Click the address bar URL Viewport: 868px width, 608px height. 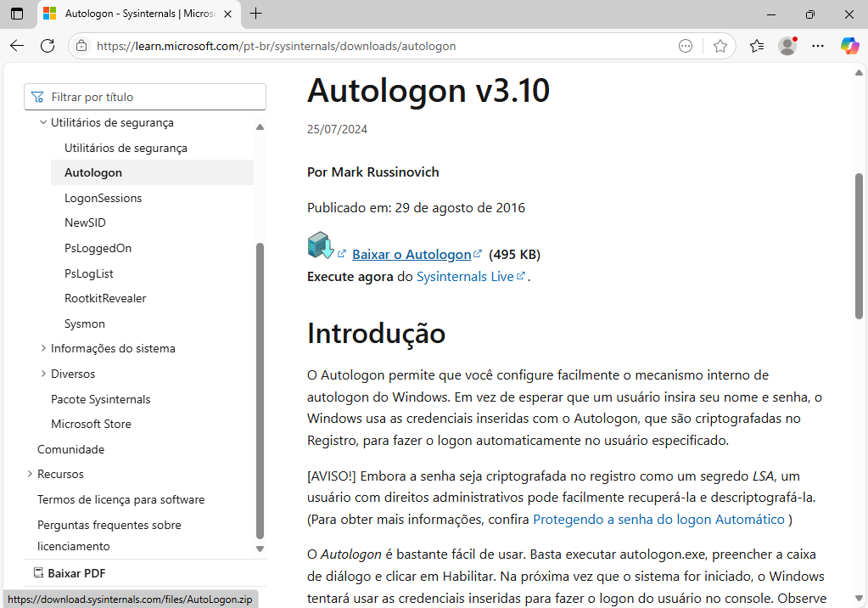click(277, 46)
